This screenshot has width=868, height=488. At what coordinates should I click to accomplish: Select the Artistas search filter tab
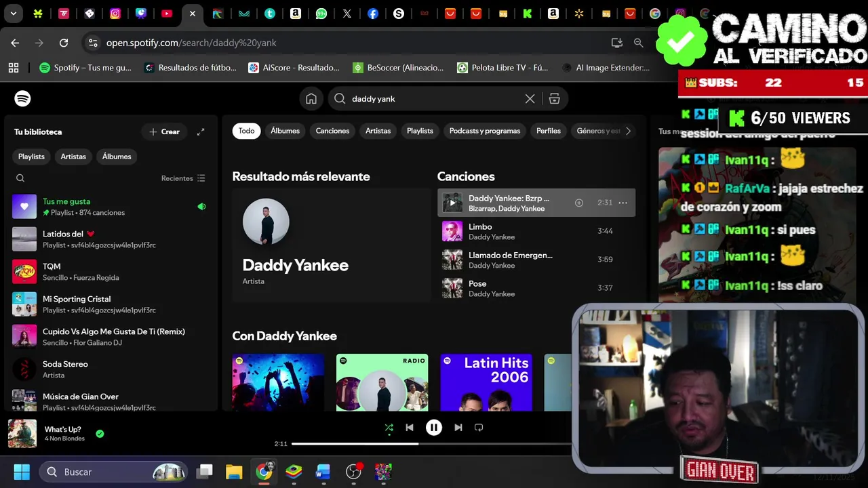click(x=378, y=131)
